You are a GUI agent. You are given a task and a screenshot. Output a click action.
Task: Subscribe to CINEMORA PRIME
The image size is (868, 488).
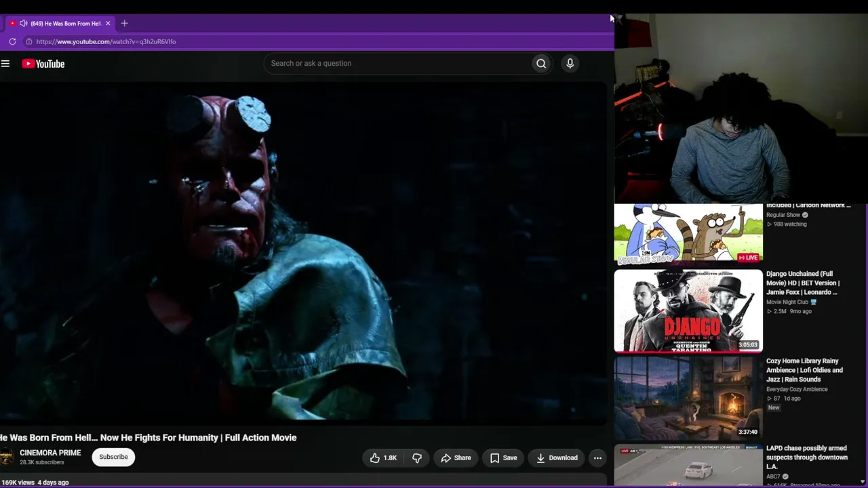[x=113, y=457]
